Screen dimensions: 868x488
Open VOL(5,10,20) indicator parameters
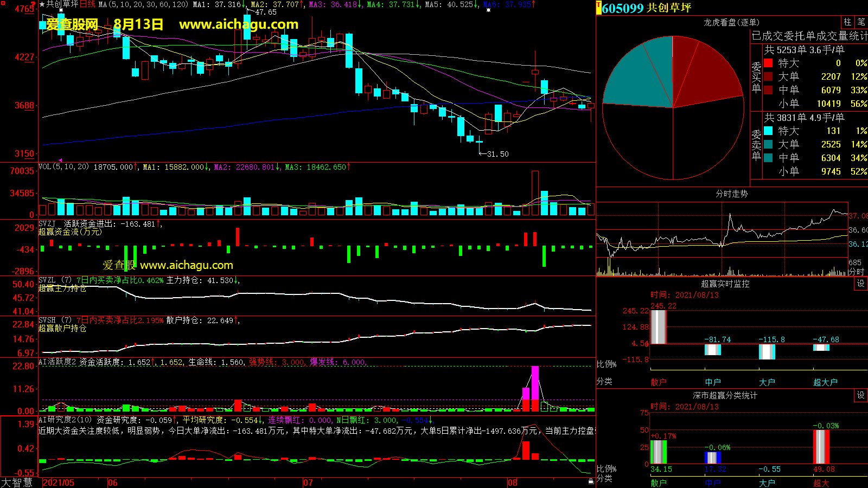63,167
